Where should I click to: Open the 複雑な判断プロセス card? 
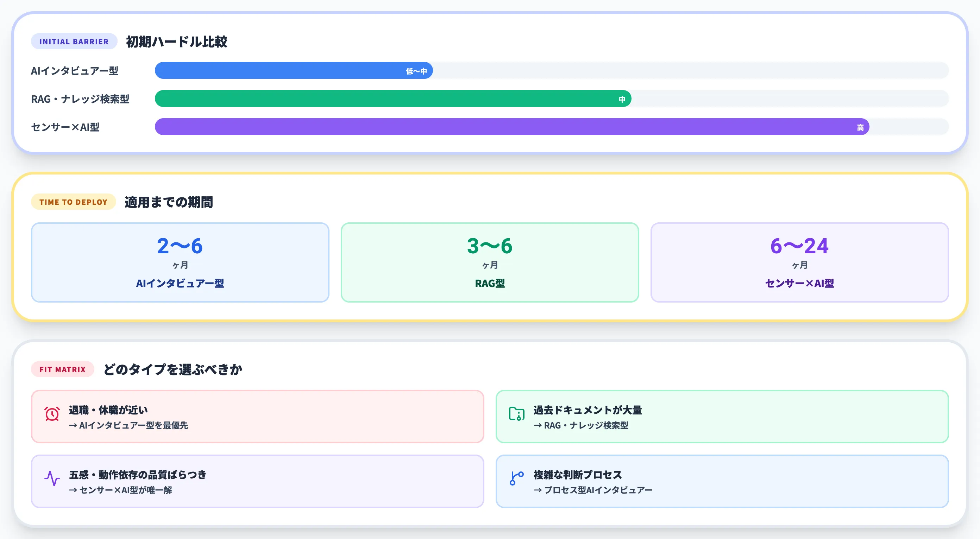pyautogui.click(x=722, y=481)
